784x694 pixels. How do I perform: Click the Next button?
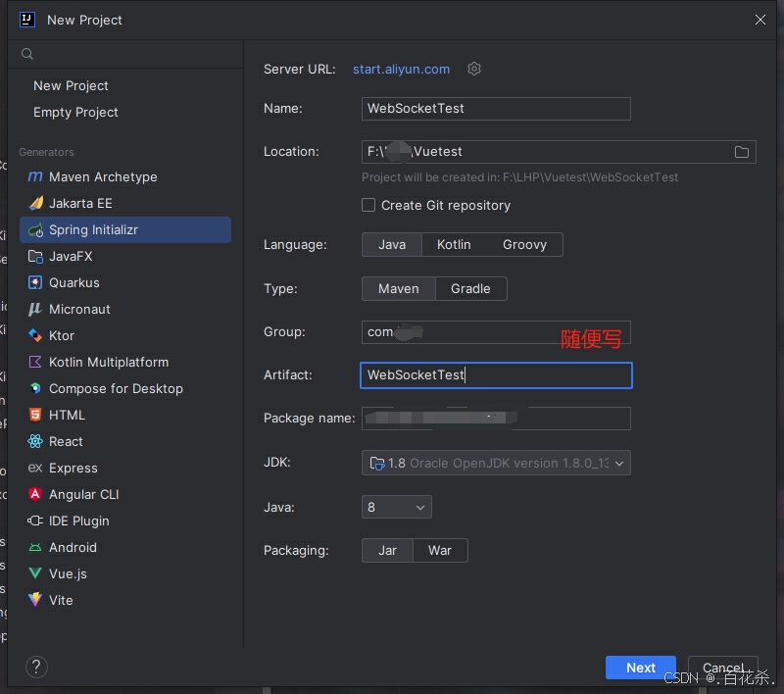(x=641, y=668)
